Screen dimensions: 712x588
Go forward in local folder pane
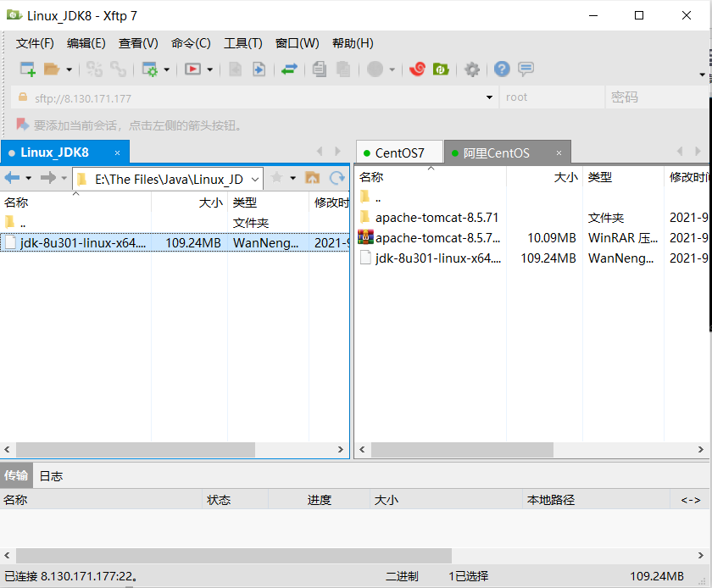(48, 178)
